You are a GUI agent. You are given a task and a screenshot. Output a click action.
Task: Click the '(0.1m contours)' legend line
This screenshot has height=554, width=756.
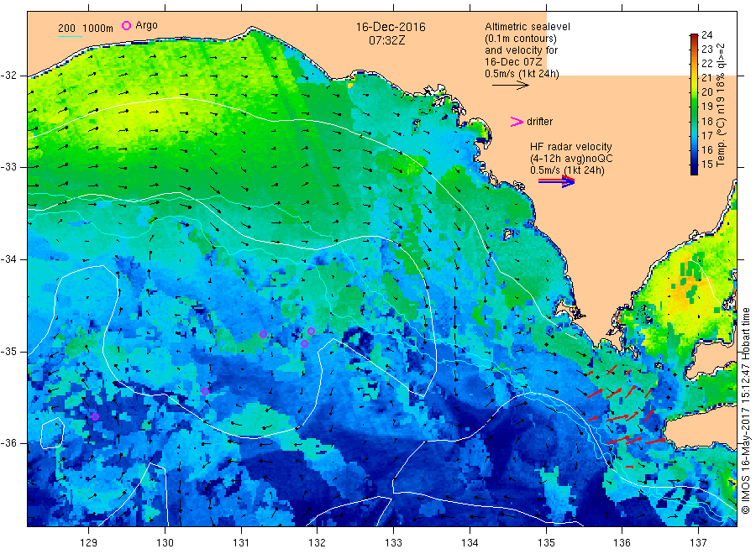click(x=520, y=39)
